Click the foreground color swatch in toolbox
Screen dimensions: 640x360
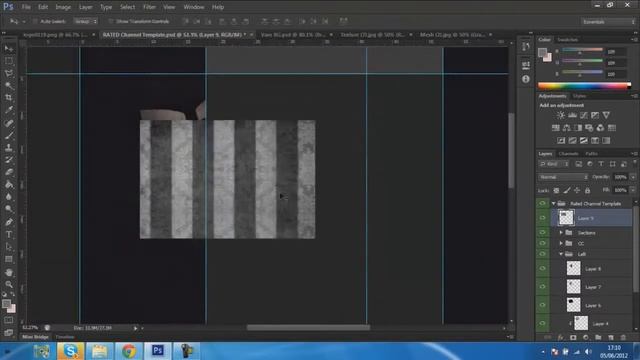coord(6,304)
